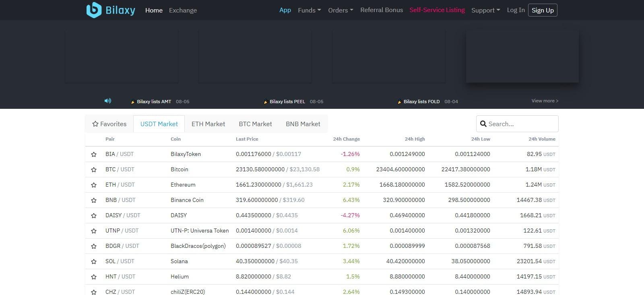
Task: Click star icon next to DAISY / USDT
Action: [x=94, y=216]
